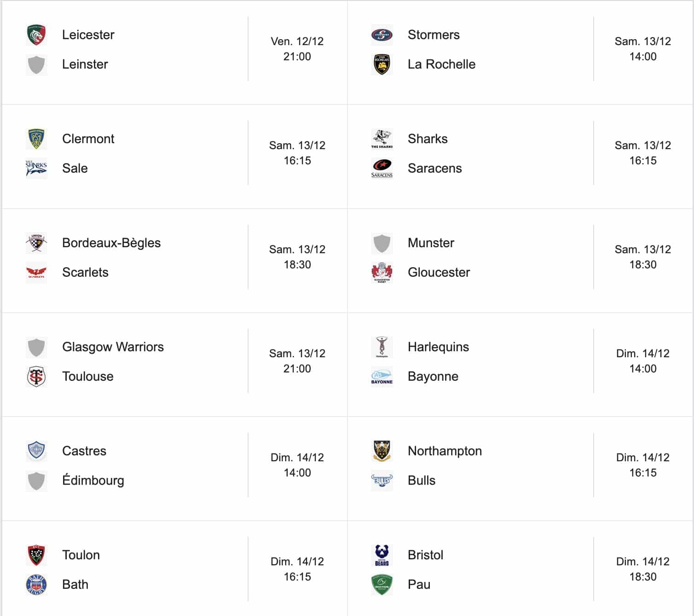Select the Toulon vs Bath match date
Screen dimensions: 694x616
click(297, 562)
